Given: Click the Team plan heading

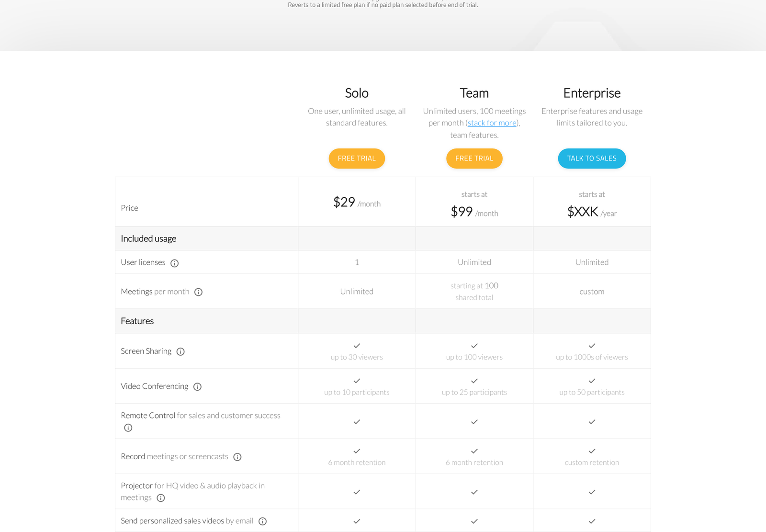Looking at the screenshot, I should click(x=474, y=93).
